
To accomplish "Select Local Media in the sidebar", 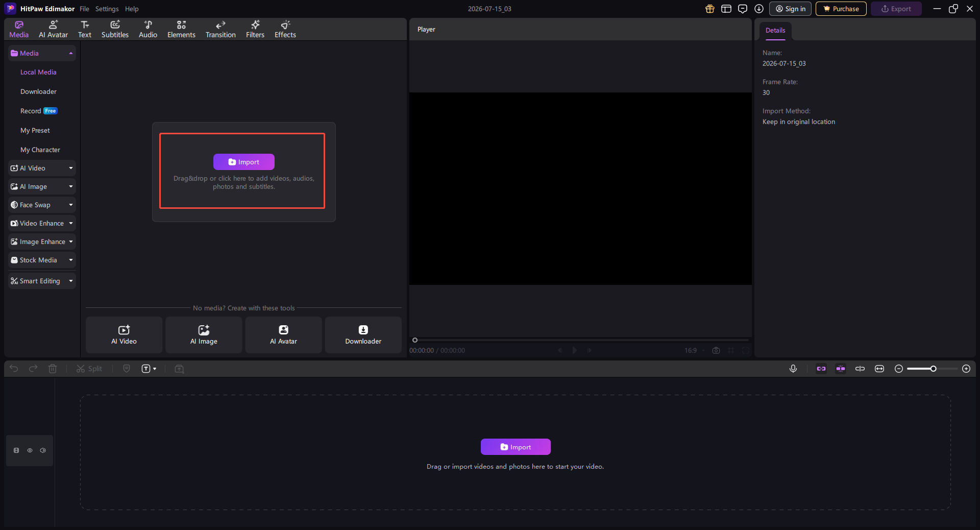I will click(38, 72).
